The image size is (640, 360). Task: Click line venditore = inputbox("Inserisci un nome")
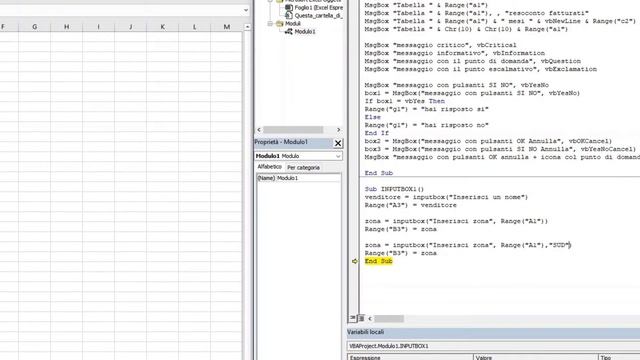point(446,197)
